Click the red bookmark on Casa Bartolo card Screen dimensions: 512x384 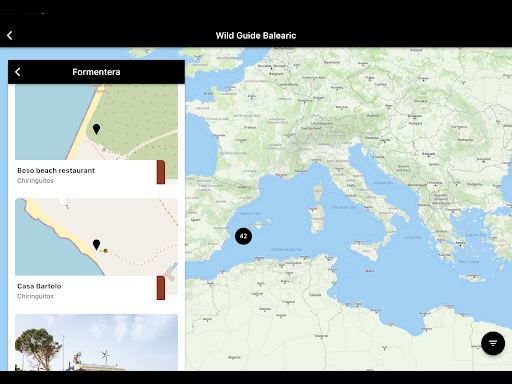161,288
